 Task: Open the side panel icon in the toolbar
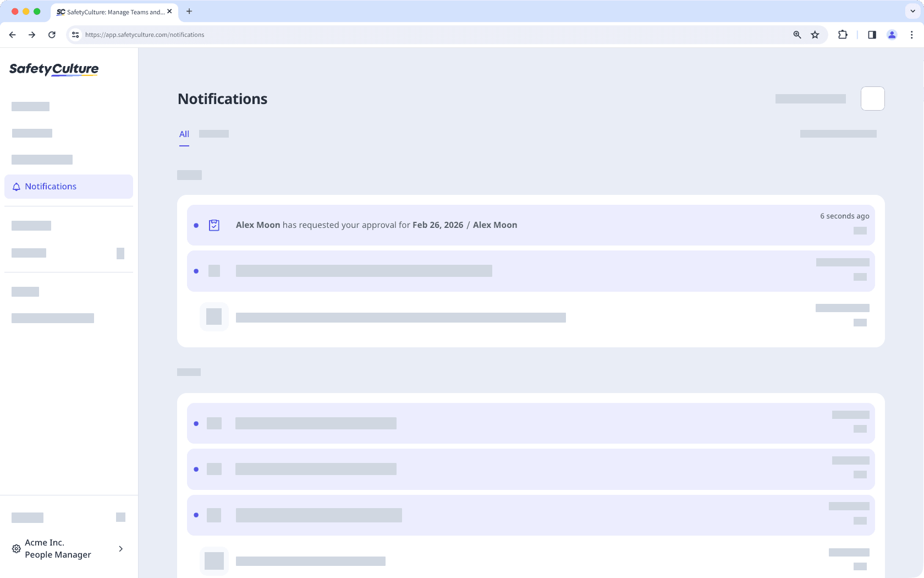pyautogui.click(x=872, y=35)
